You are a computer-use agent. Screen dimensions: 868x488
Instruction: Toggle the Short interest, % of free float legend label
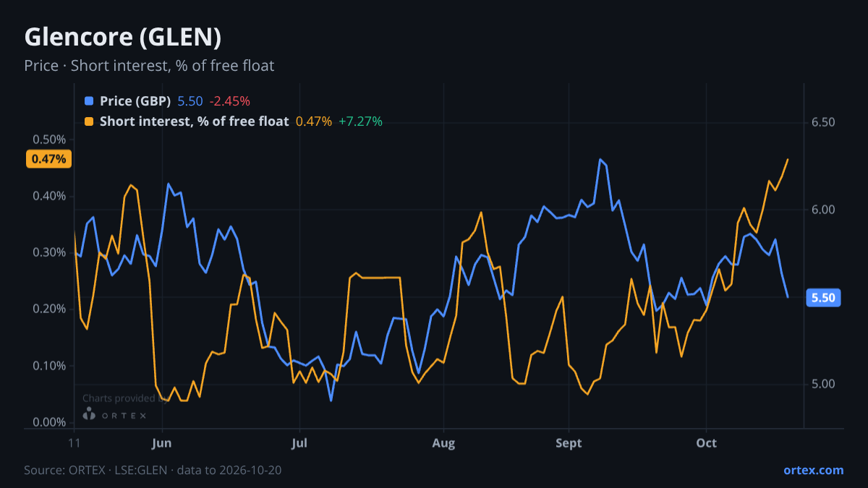click(x=194, y=121)
